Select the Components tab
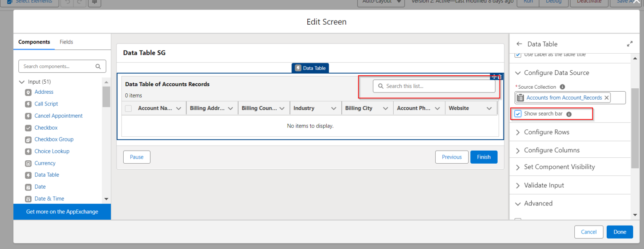Image resolution: width=644 pixels, height=249 pixels. click(x=34, y=42)
